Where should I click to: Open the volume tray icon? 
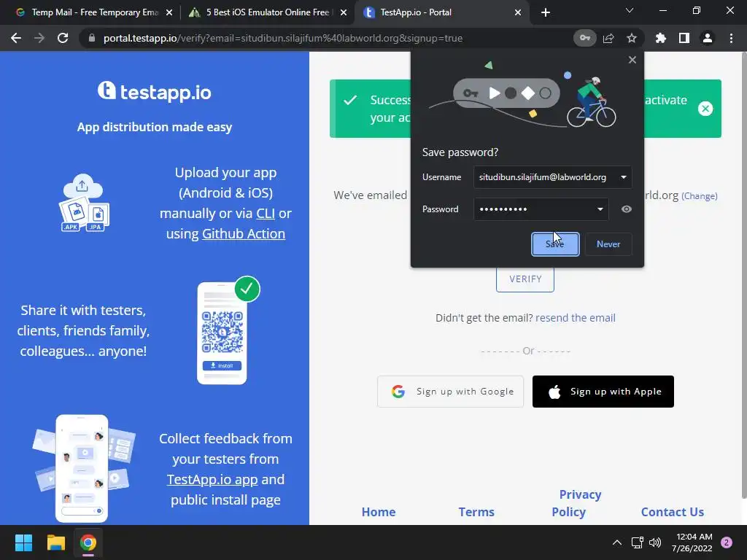655,542
